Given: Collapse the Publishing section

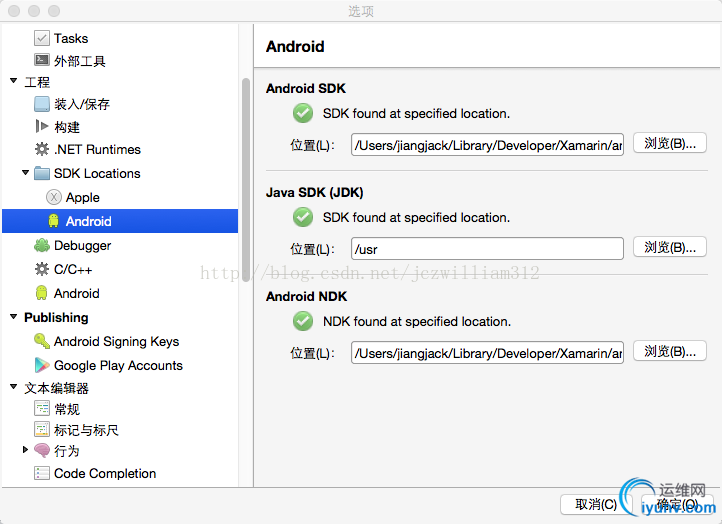Looking at the screenshot, I should coord(13,317).
